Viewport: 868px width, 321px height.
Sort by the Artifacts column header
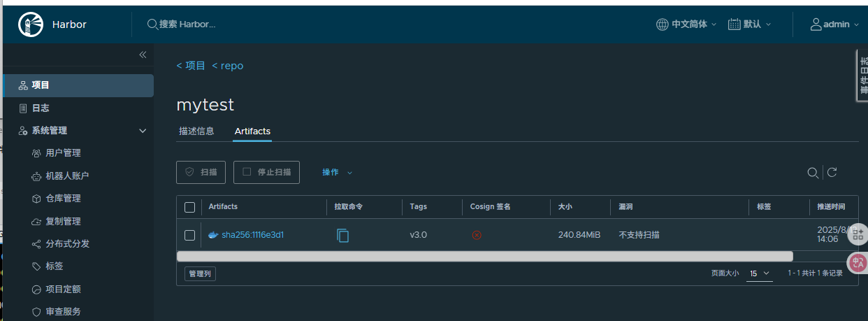(x=223, y=207)
